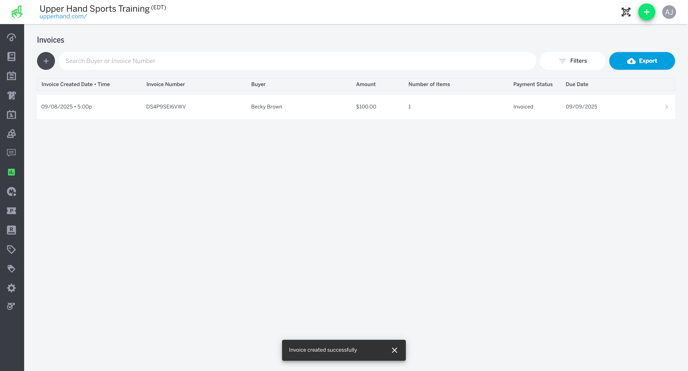Click the $100.00 amount cell
Image resolution: width=688 pixels, height=371 pixels.
366,107
